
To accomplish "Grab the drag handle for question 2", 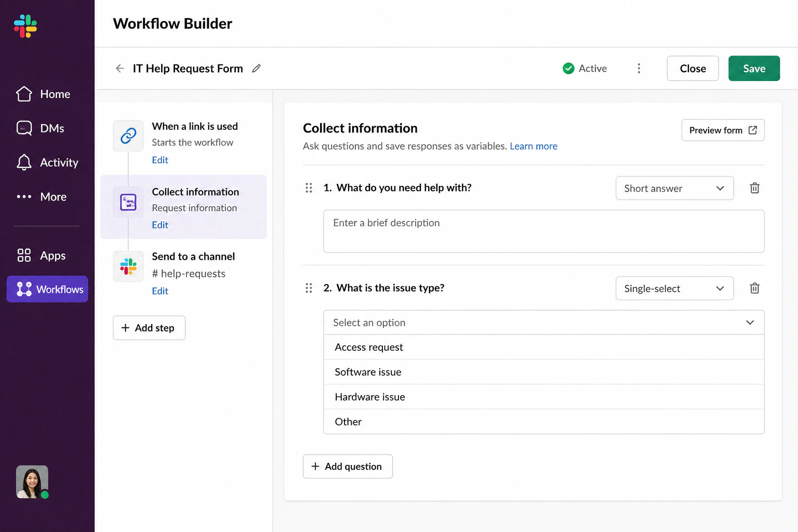I will coord(309,288).
